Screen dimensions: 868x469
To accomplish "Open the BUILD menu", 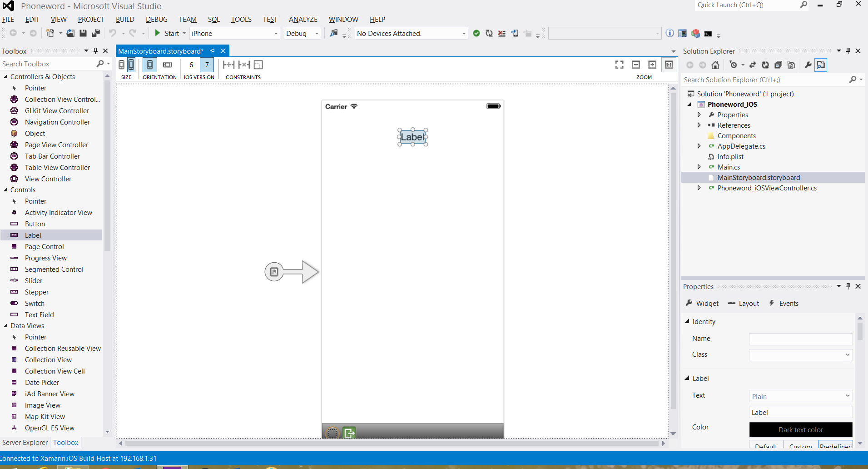I will tap(125, 20).
